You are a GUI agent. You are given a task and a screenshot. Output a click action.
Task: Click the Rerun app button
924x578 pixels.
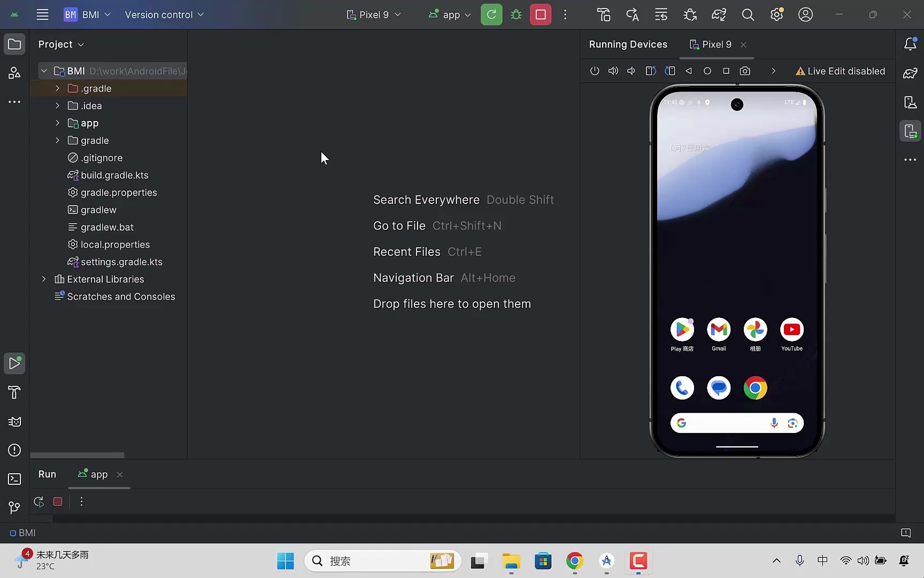(x=491, y=14)
